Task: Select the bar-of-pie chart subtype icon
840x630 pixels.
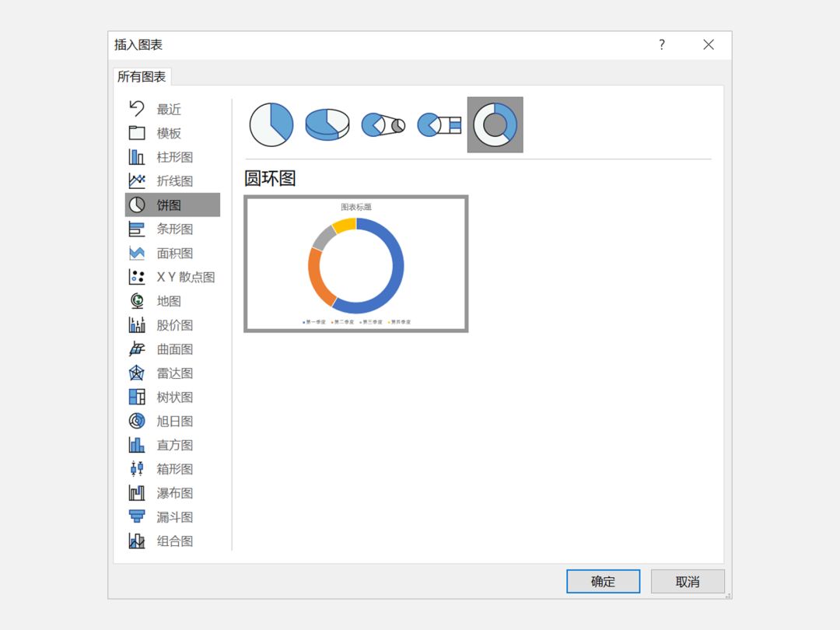Action: (439, 124)
